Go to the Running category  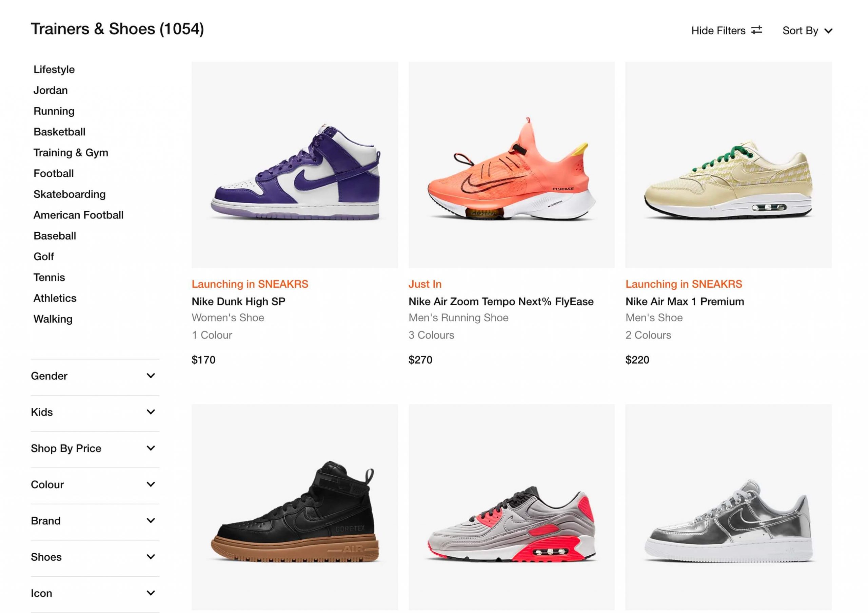tap(54, 111)
